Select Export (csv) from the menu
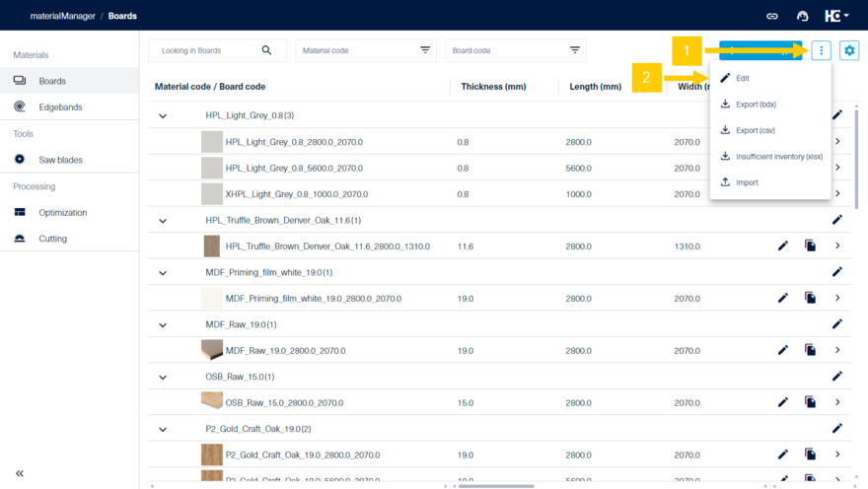The width and height of the screenshot is (868, 489). pos(755,130)
